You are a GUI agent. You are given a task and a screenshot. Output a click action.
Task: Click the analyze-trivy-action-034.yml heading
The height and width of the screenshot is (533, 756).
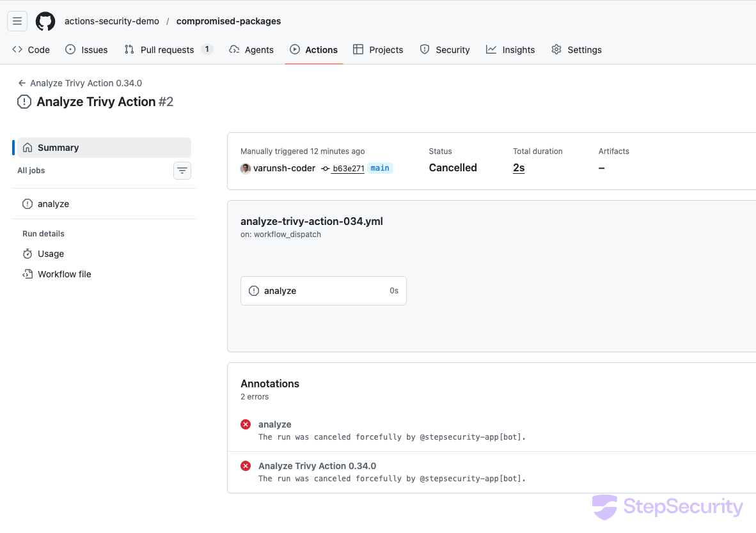coord(311,221)
